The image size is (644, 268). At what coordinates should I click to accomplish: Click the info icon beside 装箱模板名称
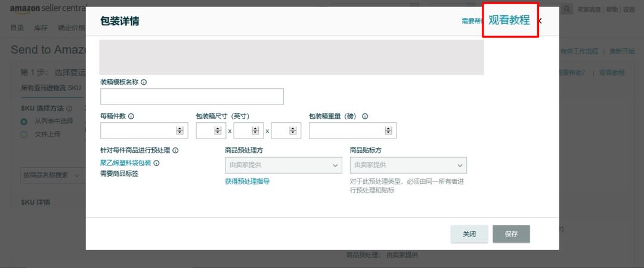tap(144, 82)
